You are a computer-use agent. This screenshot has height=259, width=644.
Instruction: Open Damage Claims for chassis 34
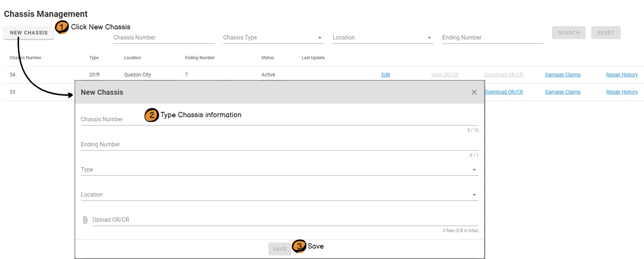(x=563, y=75)
